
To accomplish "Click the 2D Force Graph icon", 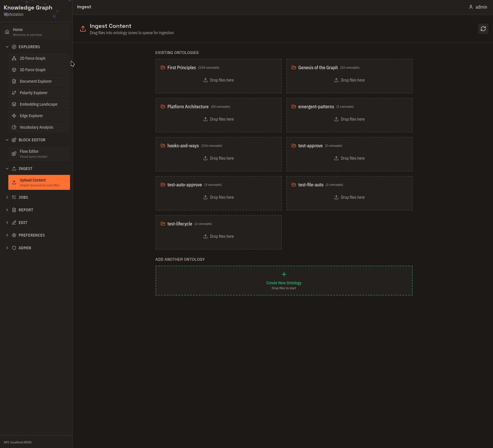I will coord(14,58).
